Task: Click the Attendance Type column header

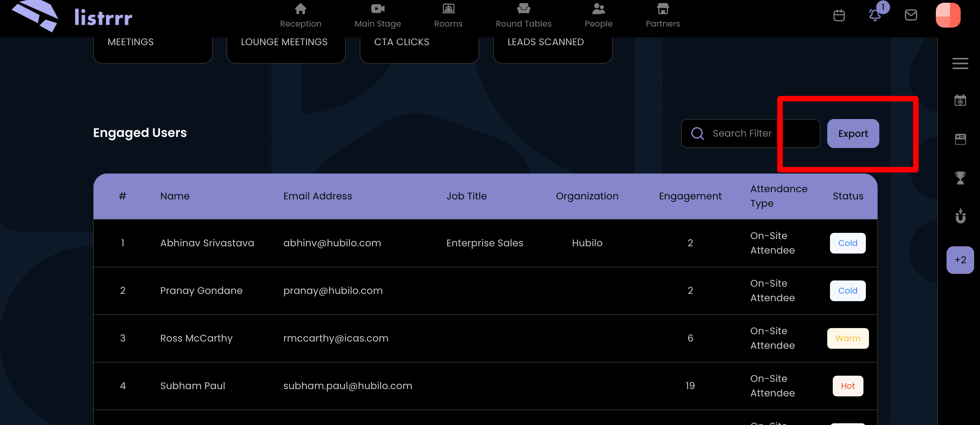Action: tap(779, 196)
